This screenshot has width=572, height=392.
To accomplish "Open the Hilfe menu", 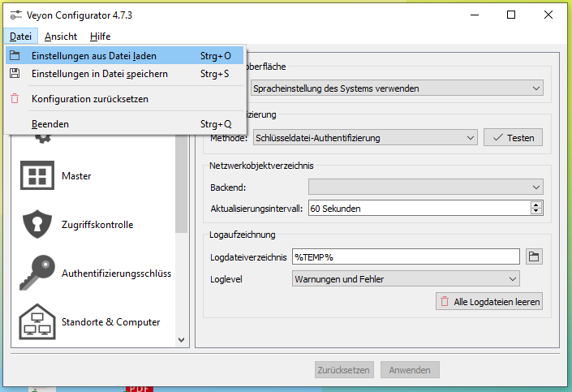I will [x=101, y=37].
